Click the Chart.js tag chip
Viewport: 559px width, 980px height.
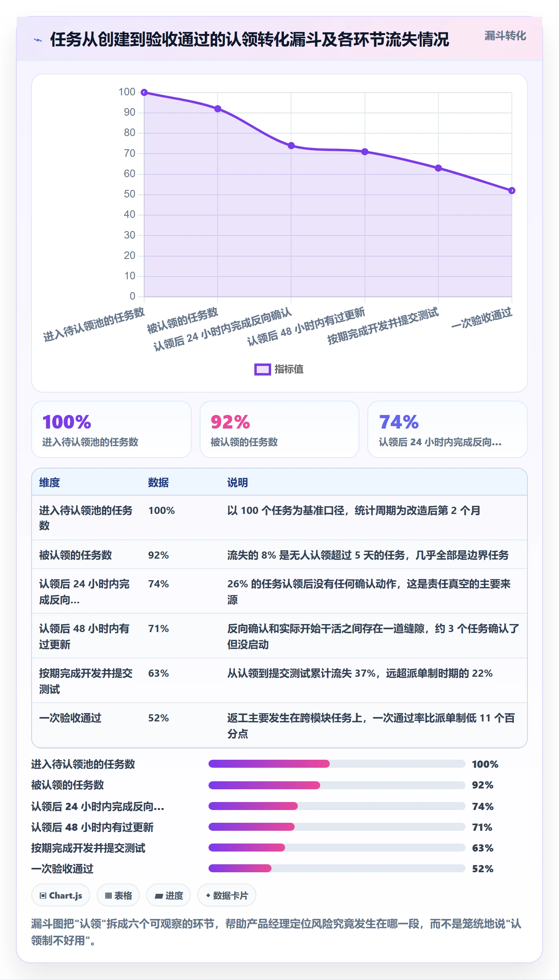(61, 895)
